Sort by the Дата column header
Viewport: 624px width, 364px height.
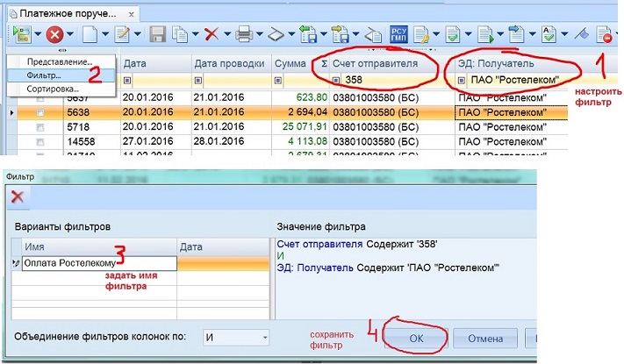coord(155,64)
